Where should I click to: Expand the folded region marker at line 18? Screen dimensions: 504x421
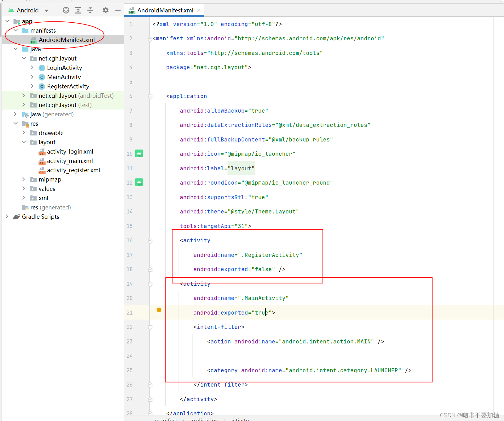coord(150,269)
